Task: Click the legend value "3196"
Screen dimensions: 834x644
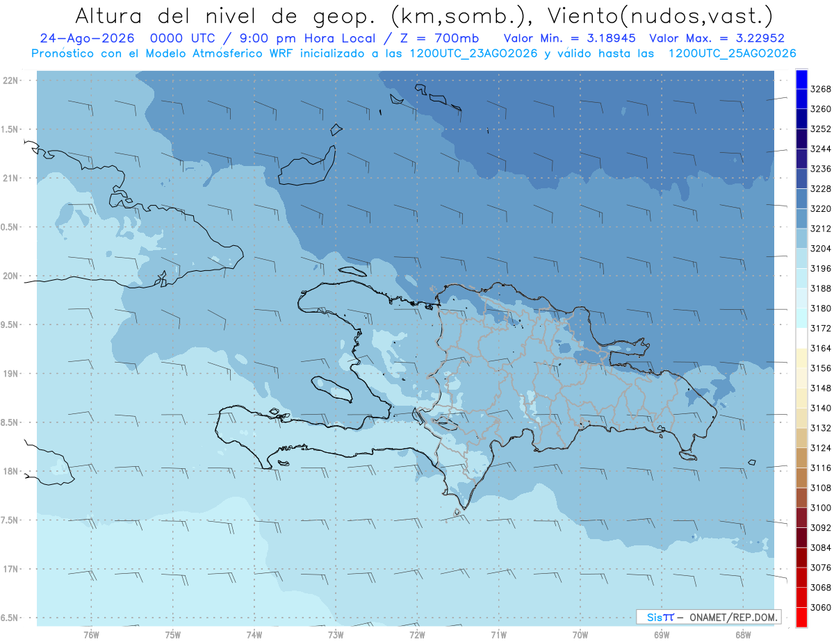Action: [x=821, y=268]
